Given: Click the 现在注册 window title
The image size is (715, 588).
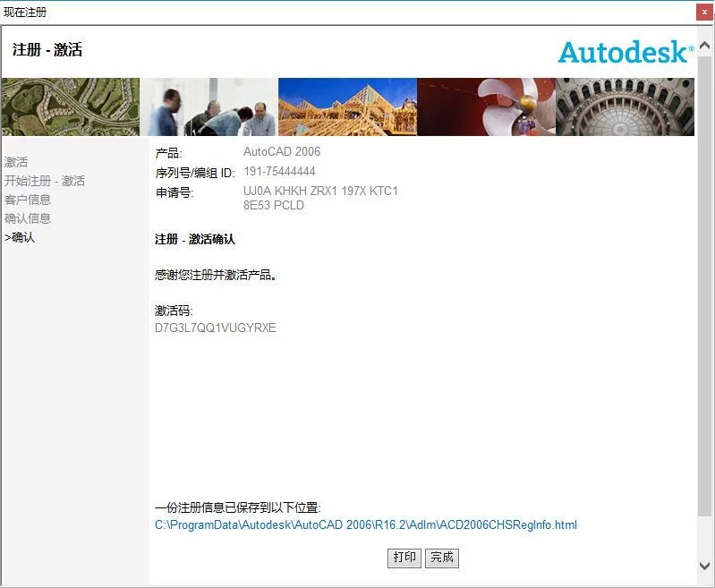Looking at the screenshot, I should click(25, 13).
